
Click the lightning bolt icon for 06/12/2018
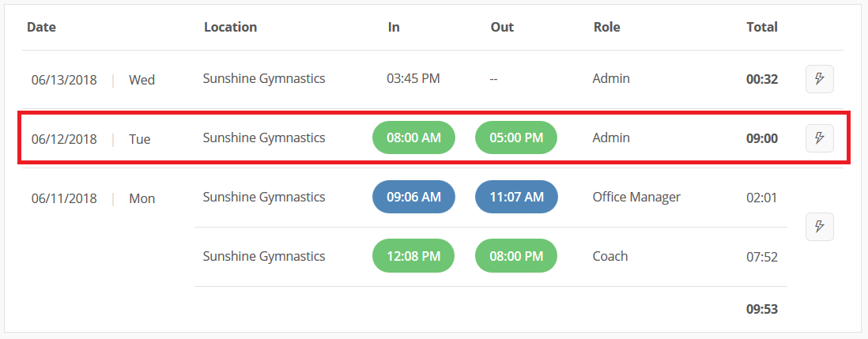pyautogui.click(x=819, y=137)
